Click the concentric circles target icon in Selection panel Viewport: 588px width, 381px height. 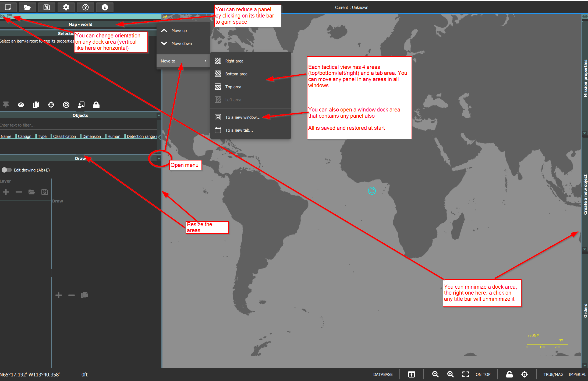(x=66, y=105)
